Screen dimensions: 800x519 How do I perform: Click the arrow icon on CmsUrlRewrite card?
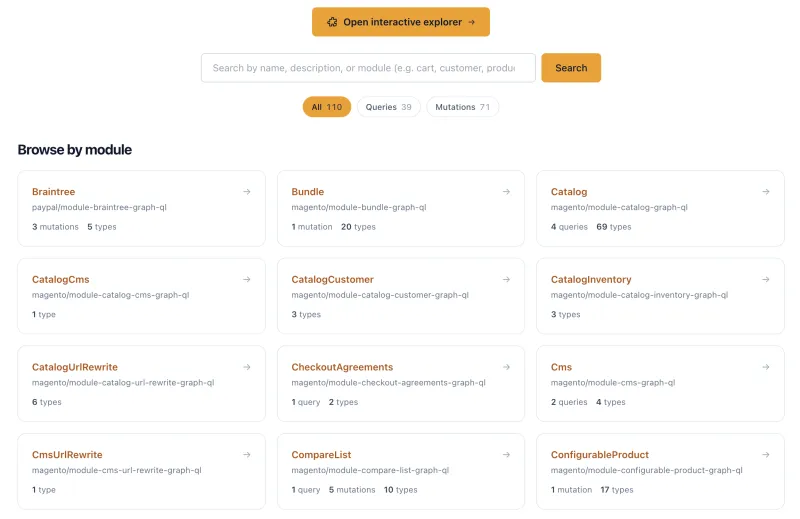click(x=247, y=455)
